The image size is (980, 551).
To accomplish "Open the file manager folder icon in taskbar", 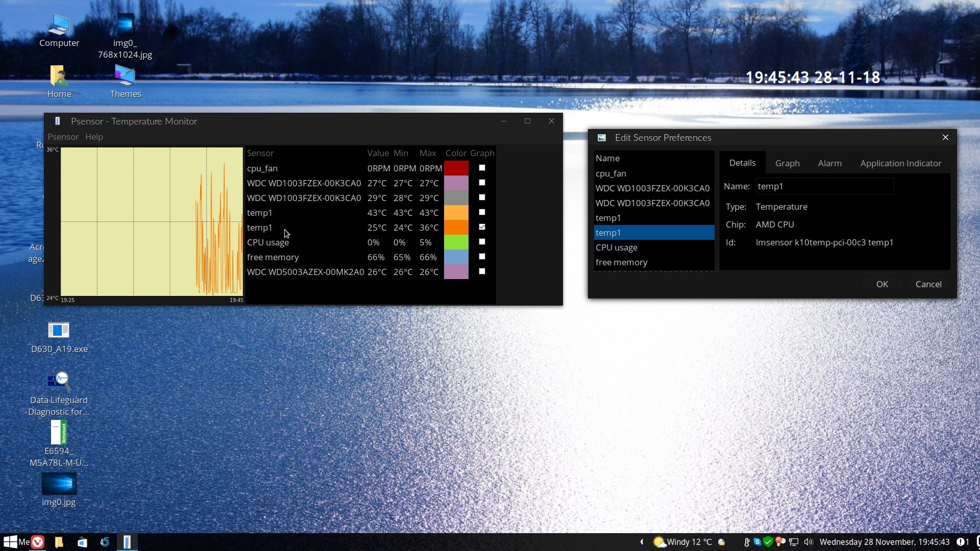I will click(x=59, y=542).
